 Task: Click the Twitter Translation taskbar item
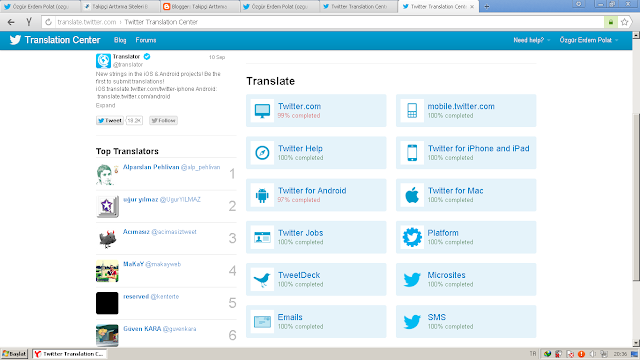tap(69, 354)
